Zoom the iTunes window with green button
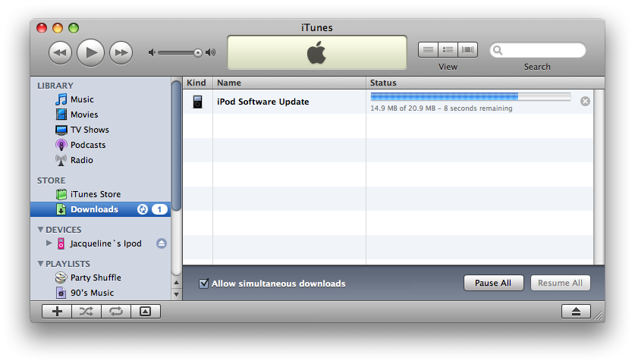 pyautogui.click(x=74, y=28)
